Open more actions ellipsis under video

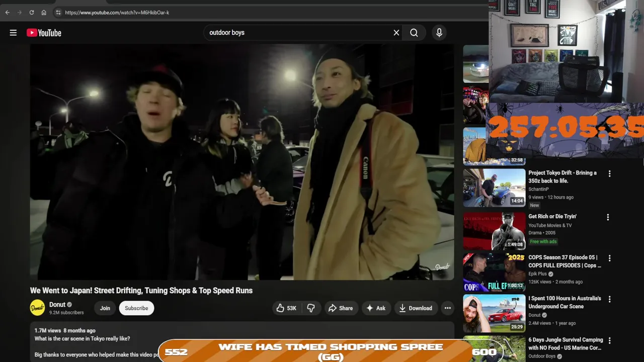click(447, 308)
